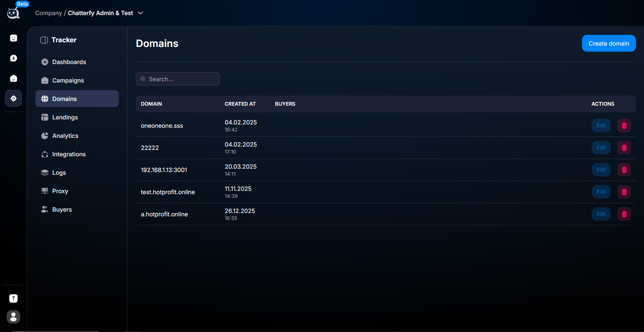Open the user profile avatar icon
644x332 pixels.
13,317
